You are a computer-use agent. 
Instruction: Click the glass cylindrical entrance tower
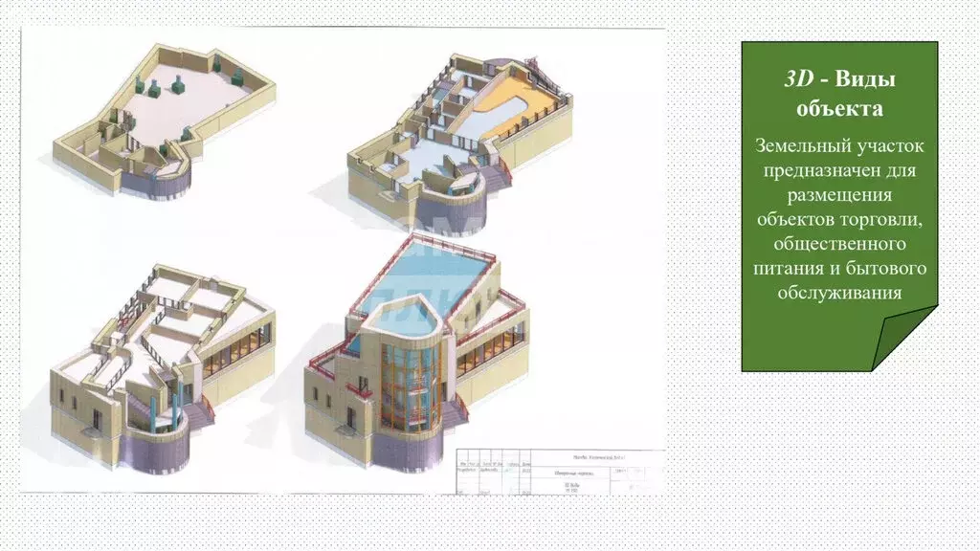click(x=411, y=387)
